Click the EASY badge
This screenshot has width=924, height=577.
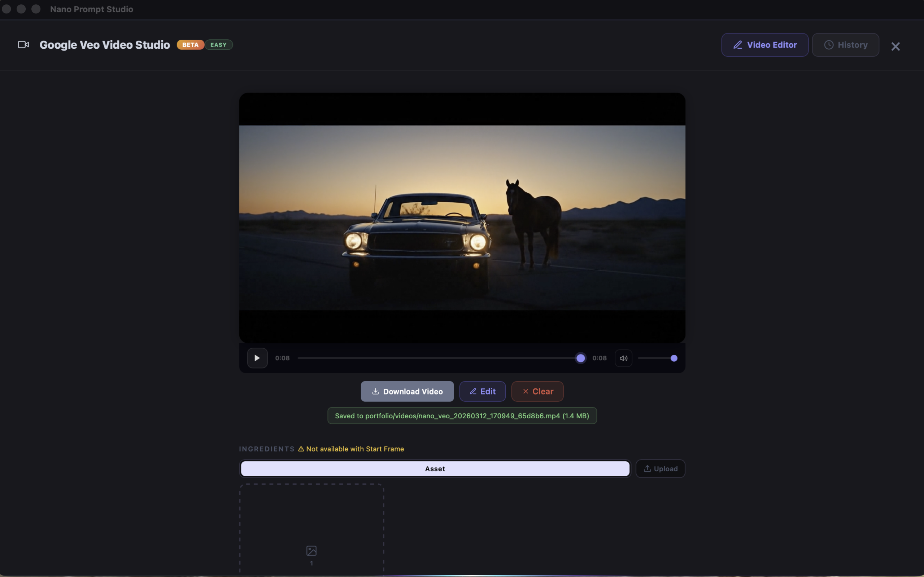point(218,45)
